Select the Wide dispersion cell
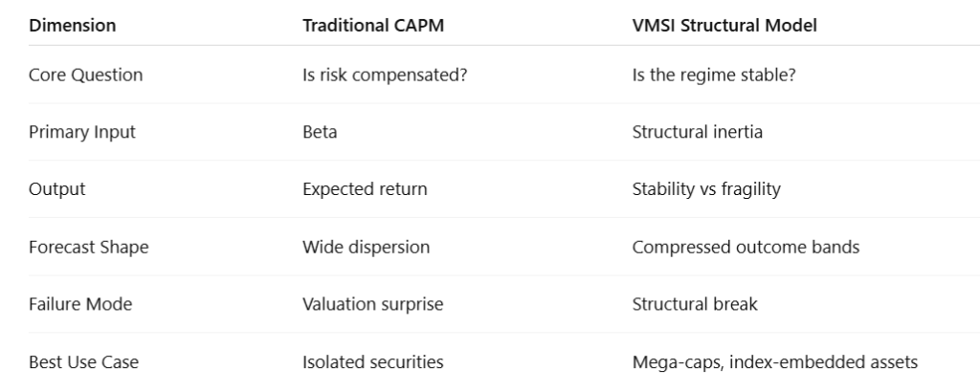Viewport: 980px width, 392px height. 366,248
